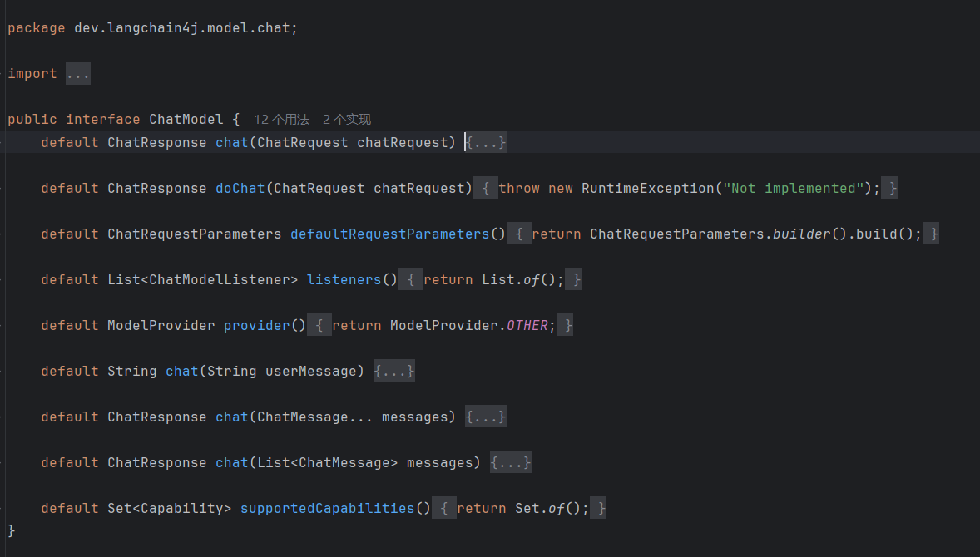Click the Capability type in Set return
Screen dimensions: 980x557
[x=181, y=509]
